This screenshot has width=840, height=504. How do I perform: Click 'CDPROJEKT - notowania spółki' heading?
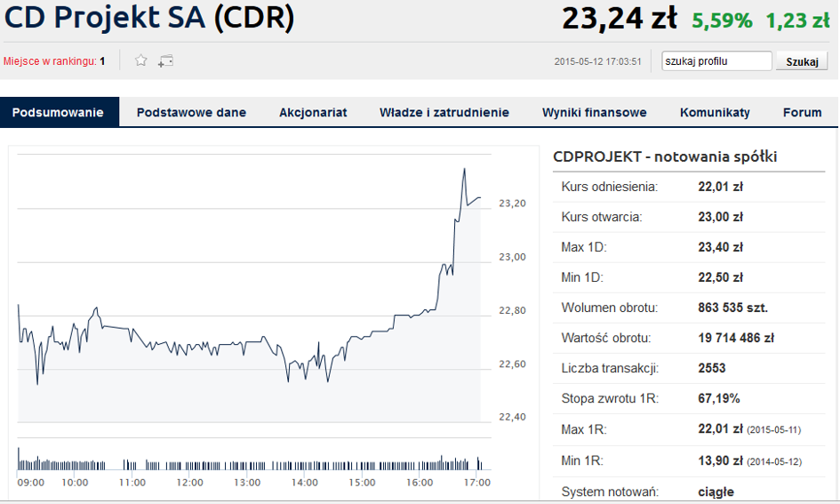pos(665,157)
